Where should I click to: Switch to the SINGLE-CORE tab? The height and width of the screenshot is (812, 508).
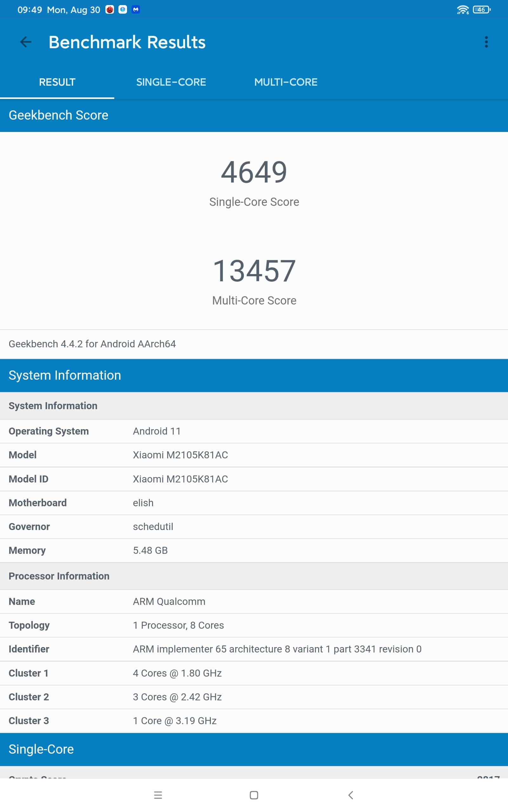[171, 82]
